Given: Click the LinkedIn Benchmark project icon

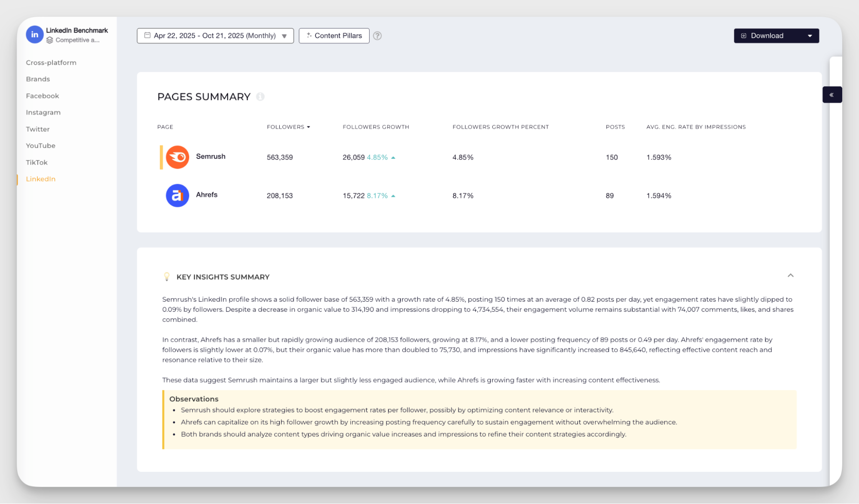Looking at the screenshot, I should (35, 35).
